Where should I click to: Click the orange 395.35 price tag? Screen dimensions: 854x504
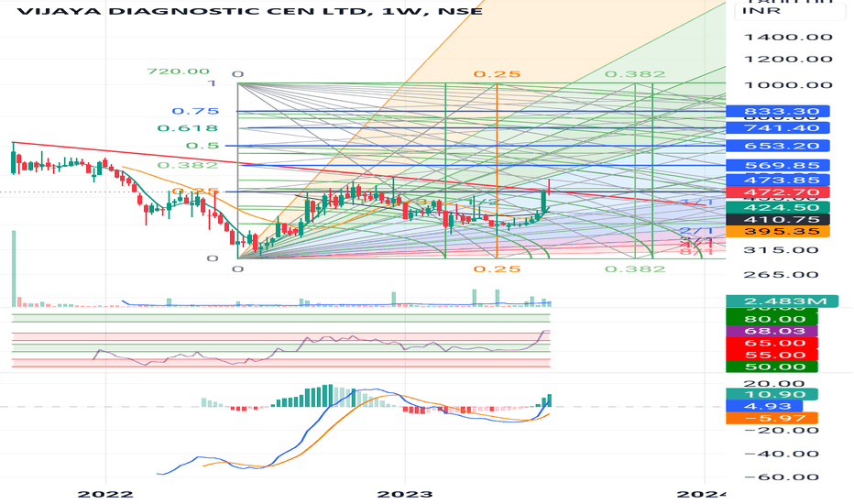pos(778,232)
